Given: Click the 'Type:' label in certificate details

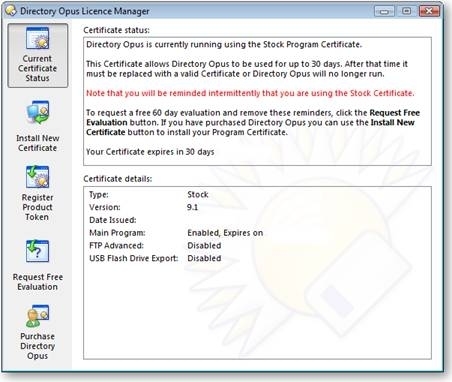Looking at the screenshot, I should [x=99, y=195].
